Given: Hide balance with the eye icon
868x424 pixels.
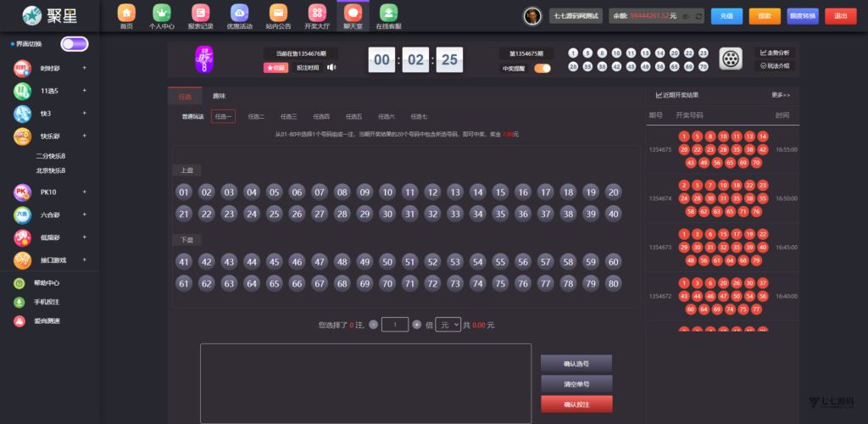Looking at the screenshot, I should tap(685, 16).
